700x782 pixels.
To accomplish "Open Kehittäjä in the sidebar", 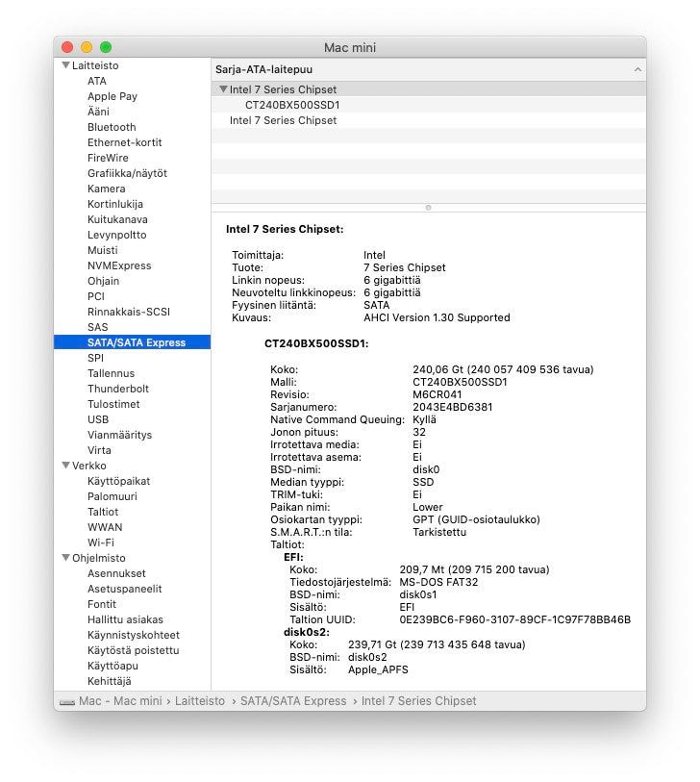I will pos(110,681).
